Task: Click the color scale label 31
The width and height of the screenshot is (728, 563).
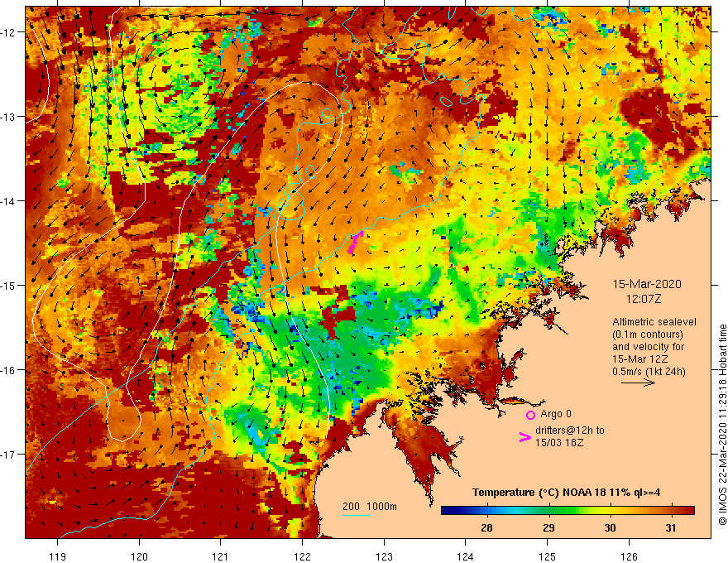Action: click(670, 528)
